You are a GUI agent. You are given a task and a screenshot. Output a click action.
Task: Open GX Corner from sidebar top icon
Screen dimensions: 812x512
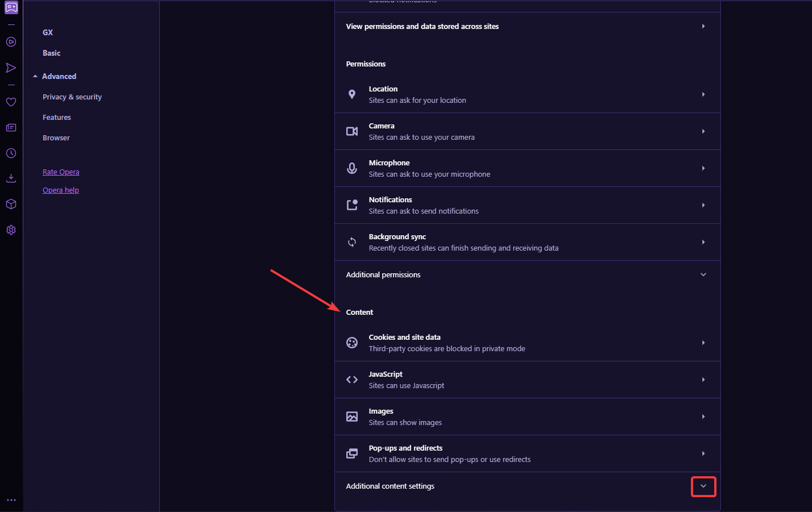[x=11, y=7]
